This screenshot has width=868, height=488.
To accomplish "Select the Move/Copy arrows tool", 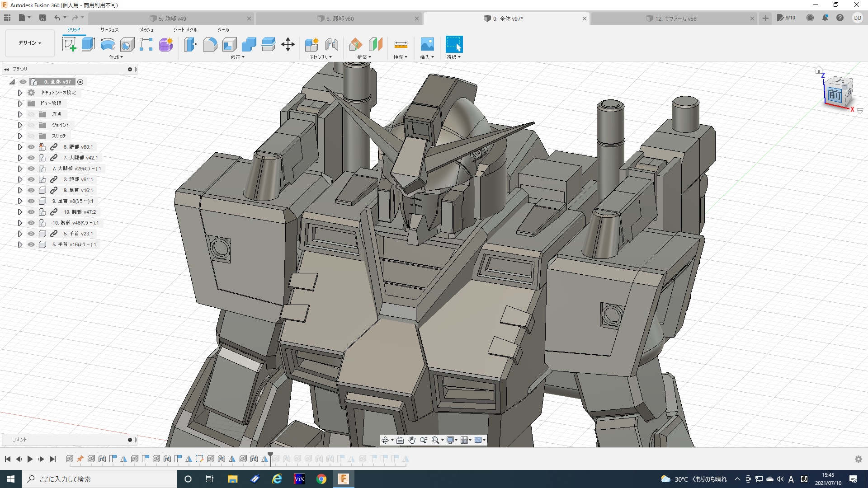I will 288,44.
